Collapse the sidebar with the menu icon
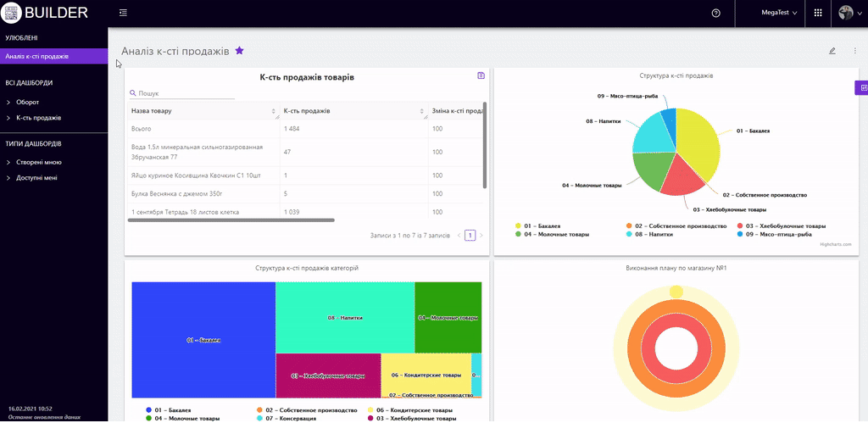 (124, 13)
